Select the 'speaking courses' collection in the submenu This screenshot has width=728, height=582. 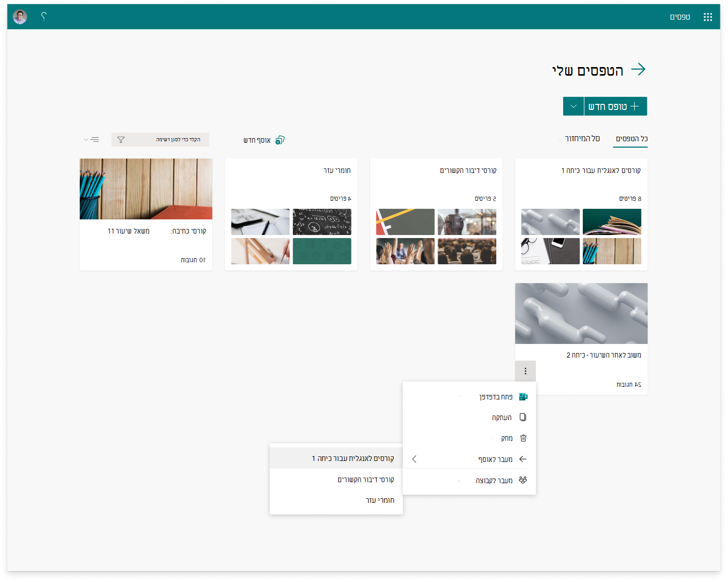coord(336,480)
